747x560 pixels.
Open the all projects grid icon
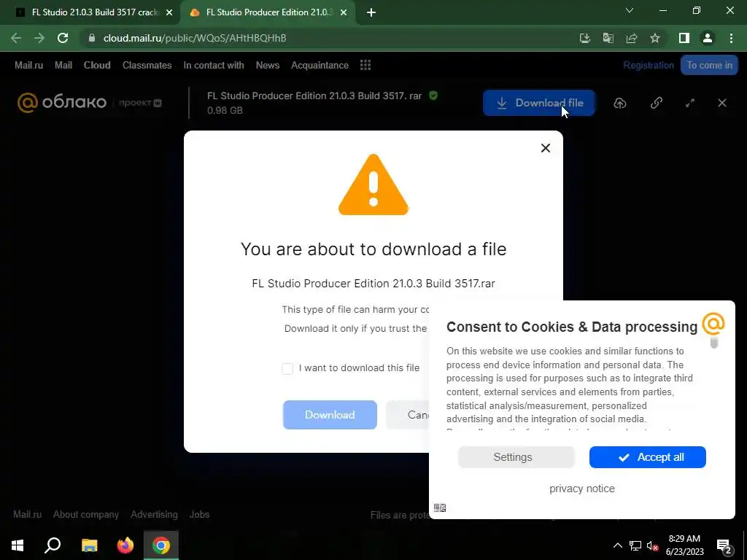(x=365, y=65)
